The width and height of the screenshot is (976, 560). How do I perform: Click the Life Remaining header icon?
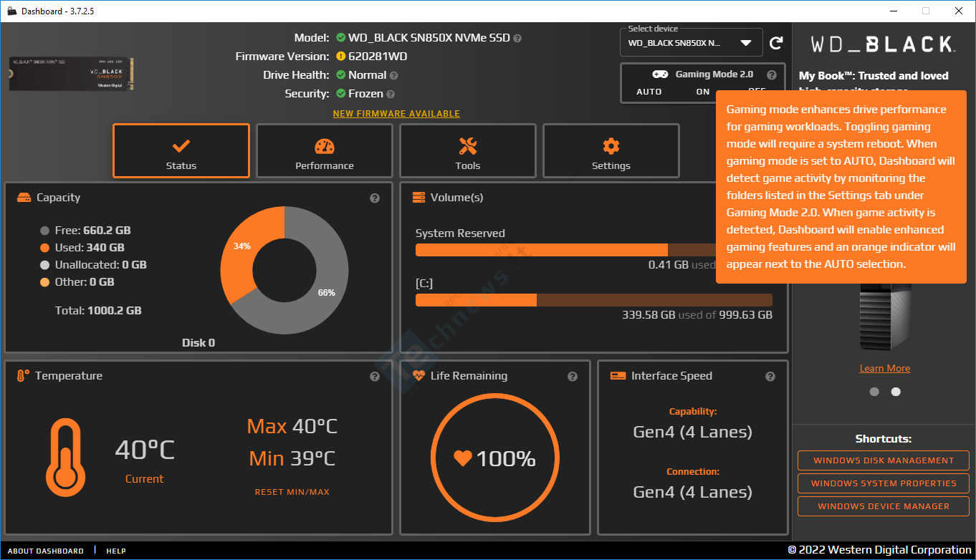(418, 376)
